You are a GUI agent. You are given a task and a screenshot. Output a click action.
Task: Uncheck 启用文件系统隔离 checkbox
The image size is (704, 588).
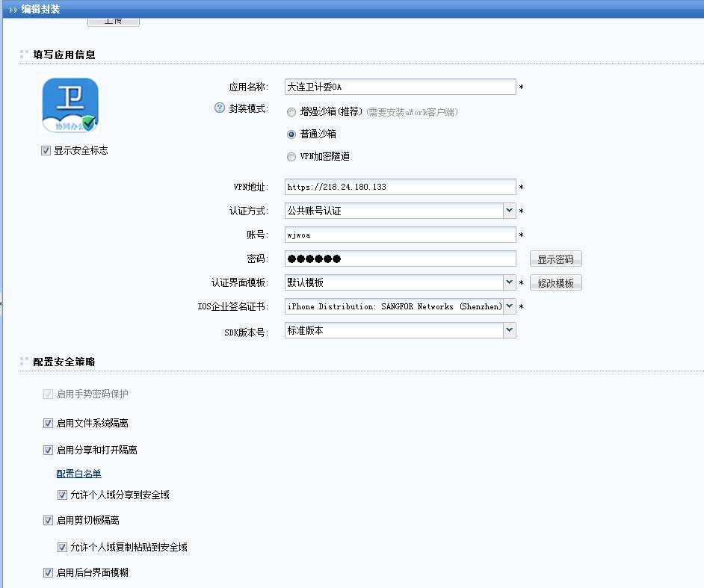(x=49, y=424)
